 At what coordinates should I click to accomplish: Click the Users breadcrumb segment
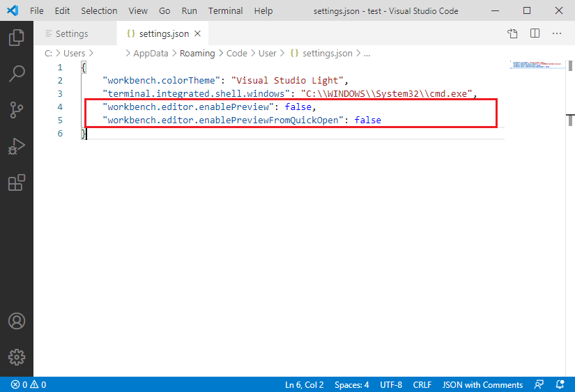(74, 54)
